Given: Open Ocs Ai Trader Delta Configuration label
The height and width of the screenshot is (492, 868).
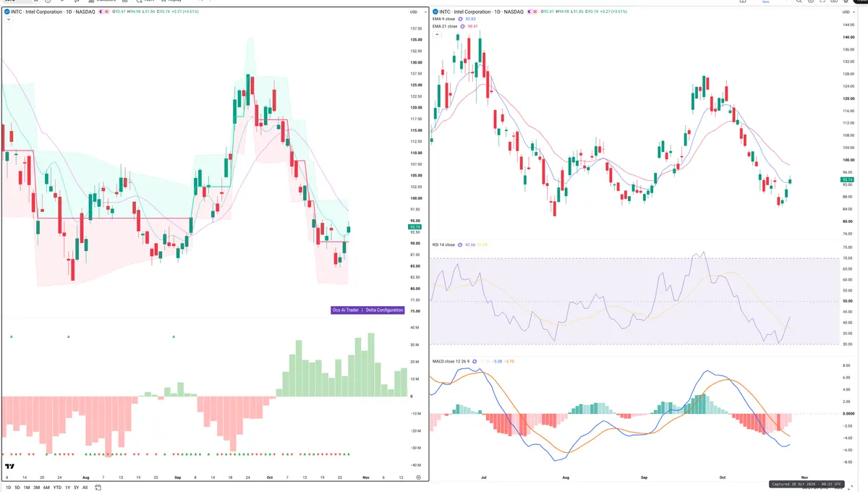Looking at the screenshot, I should pos(367,310).
